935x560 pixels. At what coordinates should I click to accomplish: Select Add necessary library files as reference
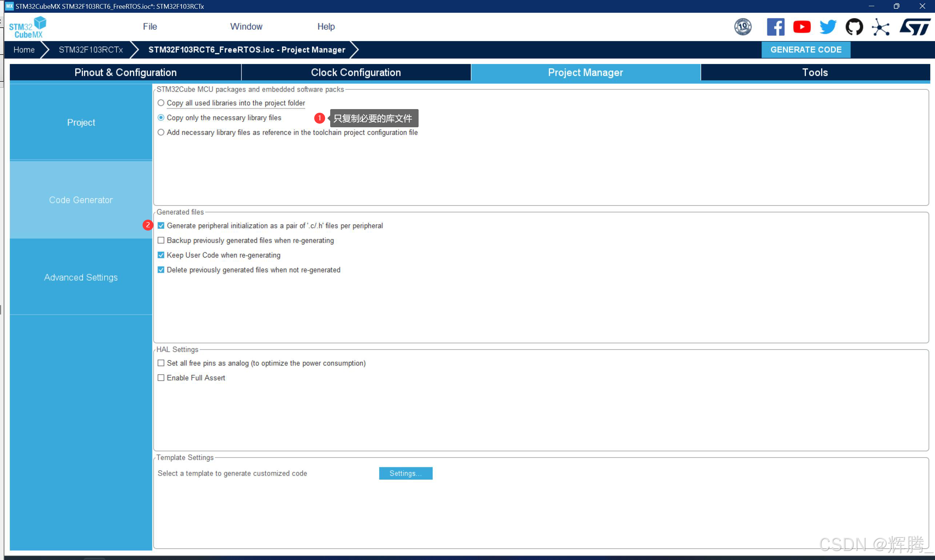[x=161, y=132]
